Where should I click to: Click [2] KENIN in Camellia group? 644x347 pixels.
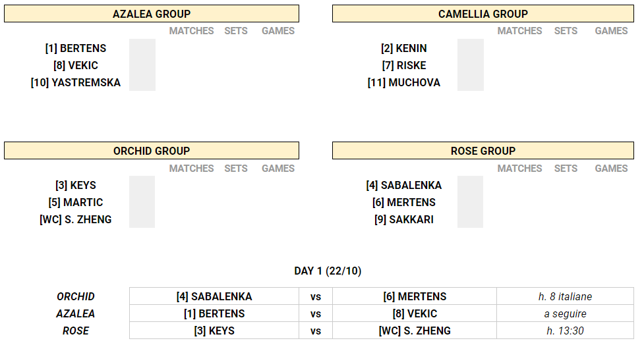403,49
